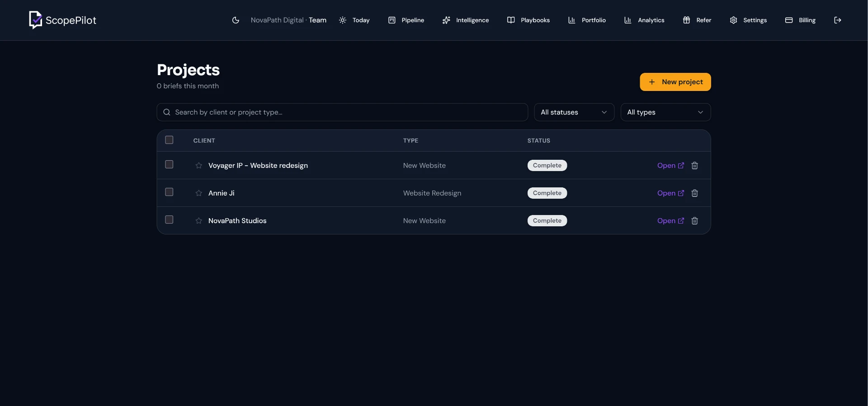Select the Voyager IP project checkbox
This screenshot has height=406, width=868.
tap(169, 164)
